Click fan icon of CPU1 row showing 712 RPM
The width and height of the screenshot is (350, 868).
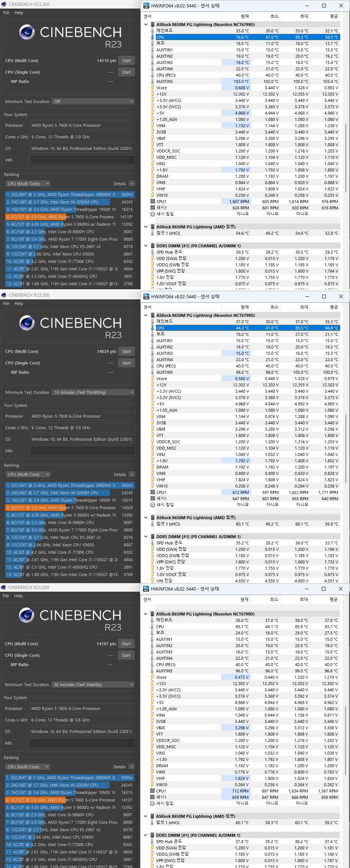[x=152, y=791]
